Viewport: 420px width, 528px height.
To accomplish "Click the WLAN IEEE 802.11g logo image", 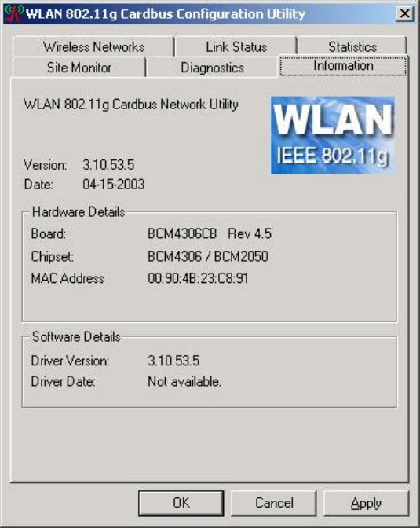I will (333, 135).
